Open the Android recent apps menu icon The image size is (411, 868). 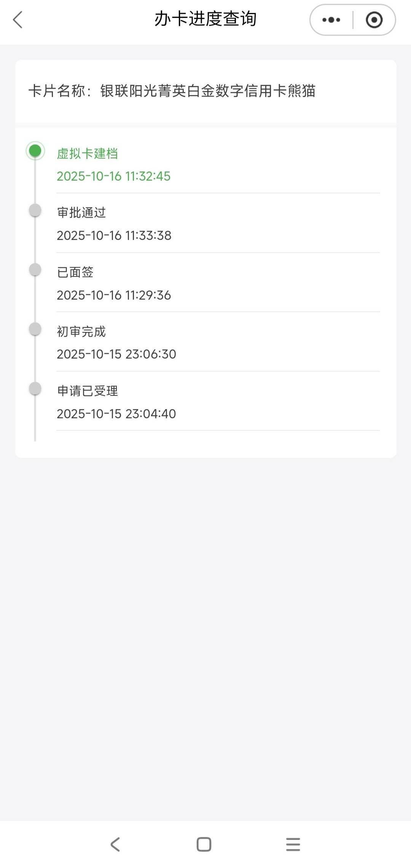(x=293, y=844)
